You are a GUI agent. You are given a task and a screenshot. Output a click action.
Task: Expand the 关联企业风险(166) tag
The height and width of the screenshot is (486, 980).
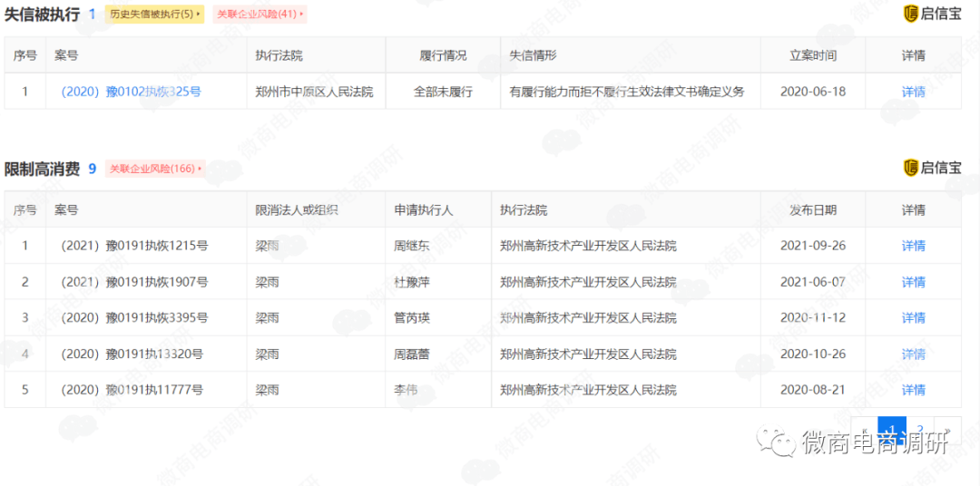pos(154,169)
